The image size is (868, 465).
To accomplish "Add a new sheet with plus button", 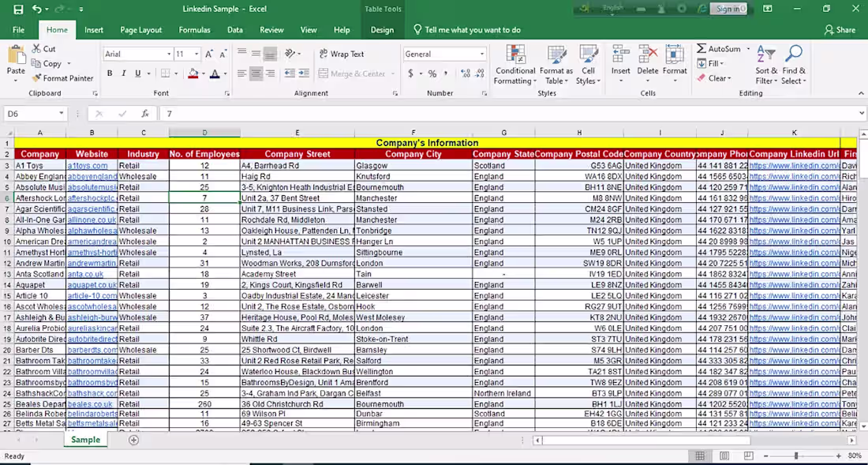I will pyautogui.click(x=133, y=440).
